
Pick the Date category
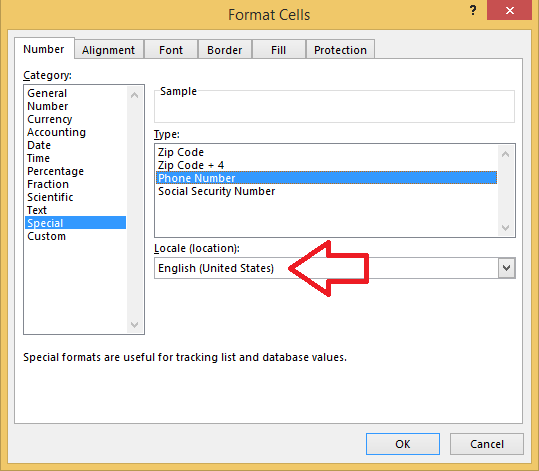[x=76, y=145]
